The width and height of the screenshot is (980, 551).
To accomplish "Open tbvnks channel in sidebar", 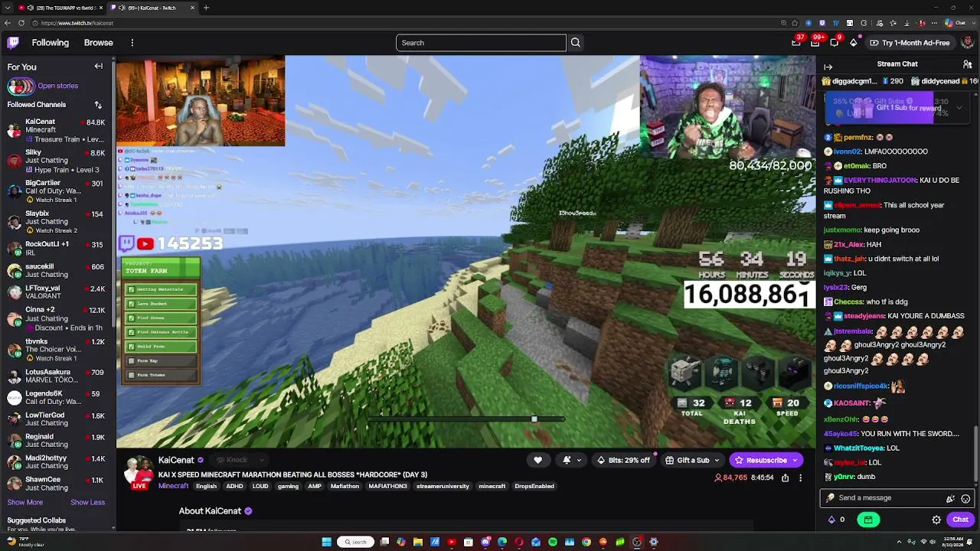I will pyautogui.click(x=57, y=350).
